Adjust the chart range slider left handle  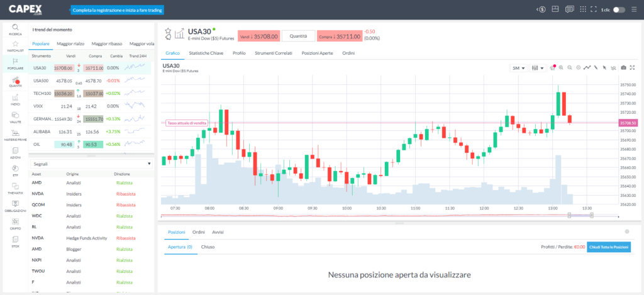point(569,215)
